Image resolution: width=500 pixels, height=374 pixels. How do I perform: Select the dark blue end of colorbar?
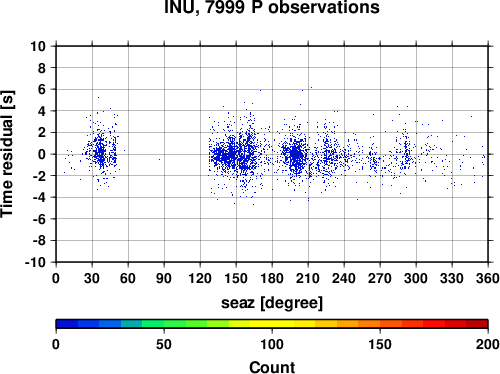coord(67,324)
